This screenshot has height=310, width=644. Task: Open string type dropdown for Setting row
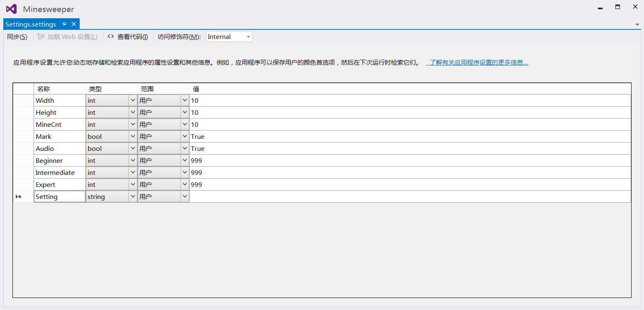pos(133,196)
